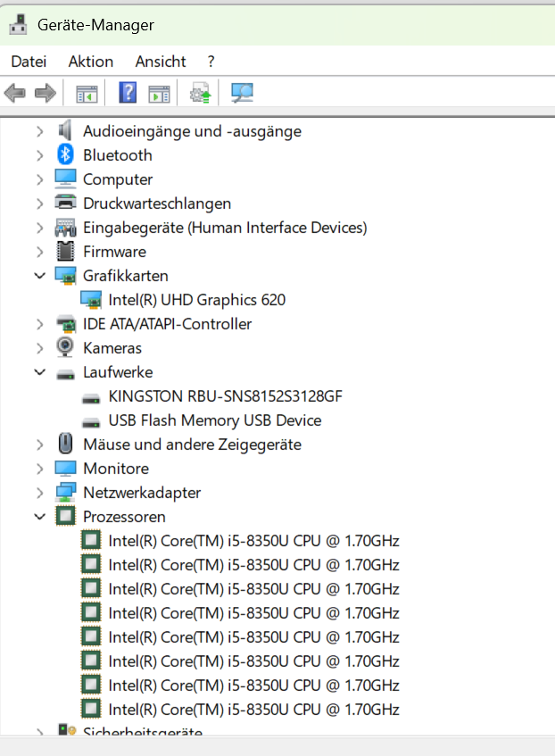This screenshot has height=756, width=555.
Task: Click the Bluetooth category icon
Action: (65, 154)
